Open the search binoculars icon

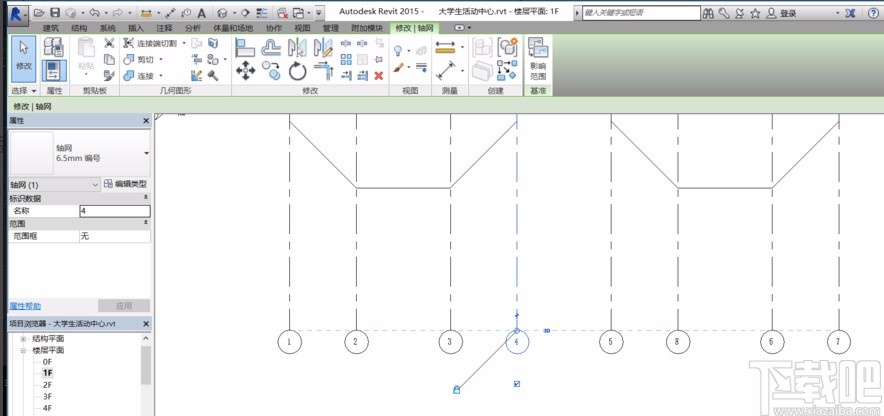click(x=709, y=13)
